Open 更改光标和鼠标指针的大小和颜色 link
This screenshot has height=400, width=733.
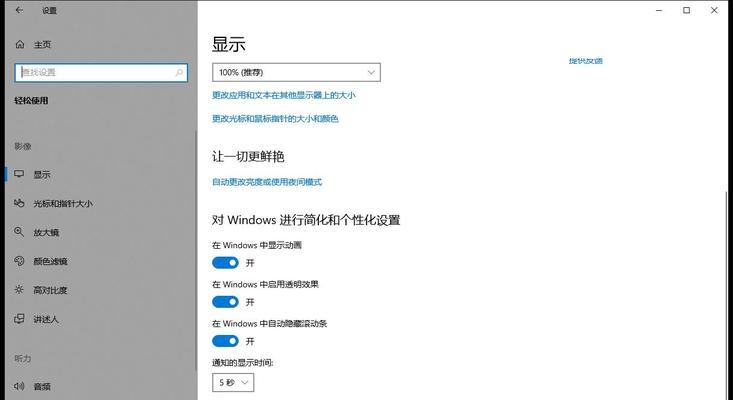click(275, 119)
